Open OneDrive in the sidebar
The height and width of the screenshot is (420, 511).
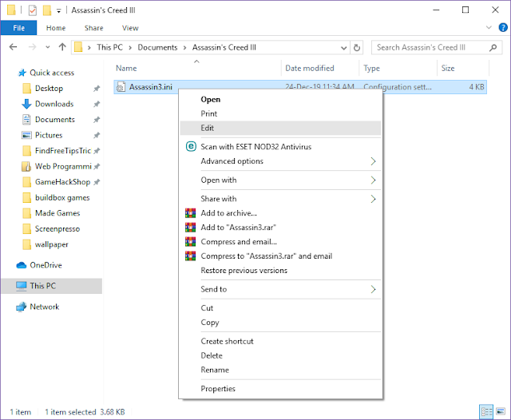(46, 265)
